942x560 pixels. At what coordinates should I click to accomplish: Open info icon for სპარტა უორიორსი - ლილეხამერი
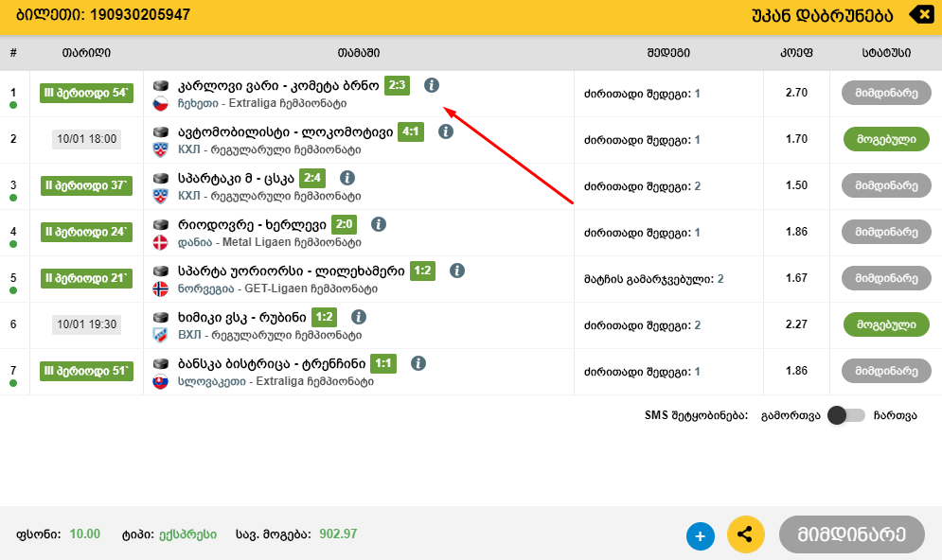[x=457, y=271]
